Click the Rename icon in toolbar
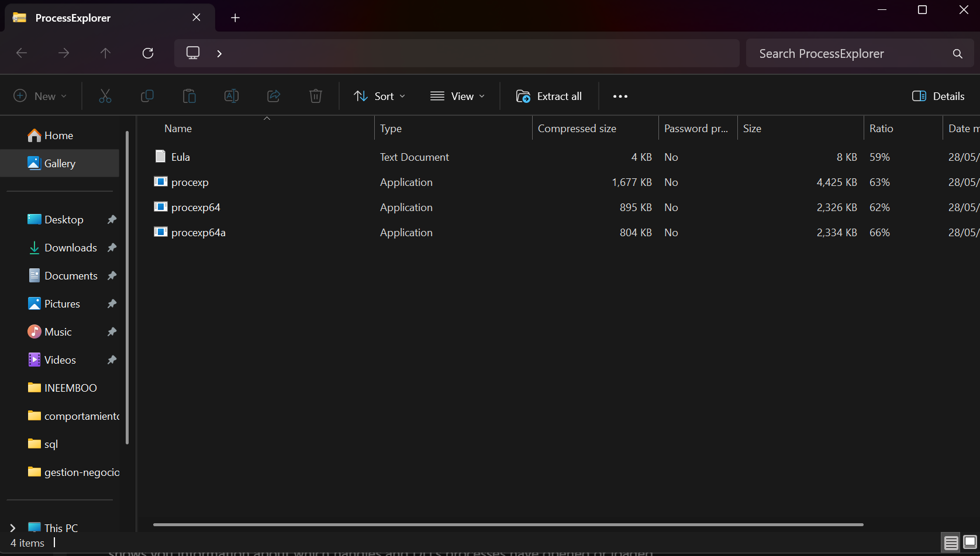Image resolution: width=980 pixels, height=556 pixels. click(232, 96)
